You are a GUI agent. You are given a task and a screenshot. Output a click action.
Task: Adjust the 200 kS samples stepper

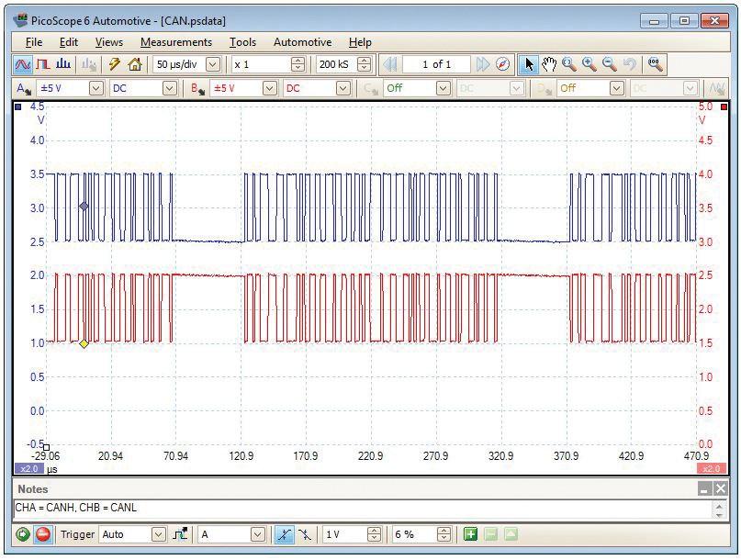coord(364,64)
